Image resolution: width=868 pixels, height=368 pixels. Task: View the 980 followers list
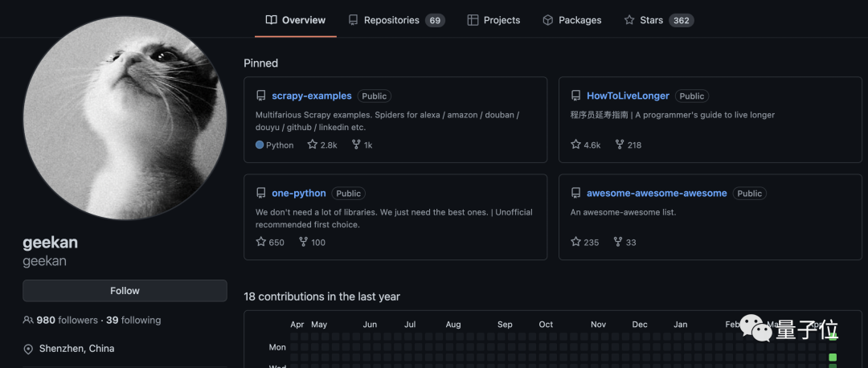tap(67, 320)
